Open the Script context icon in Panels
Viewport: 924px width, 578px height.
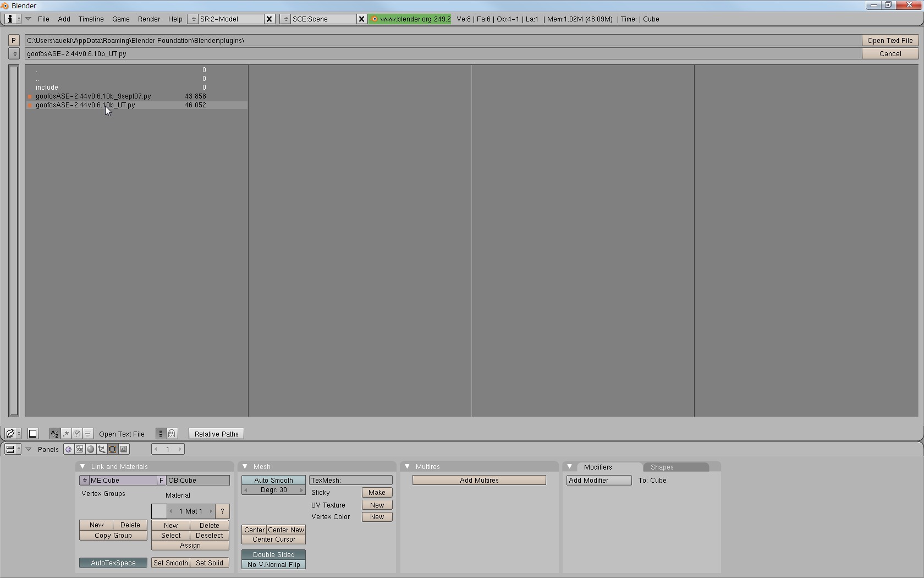click(x=80, y=450)
